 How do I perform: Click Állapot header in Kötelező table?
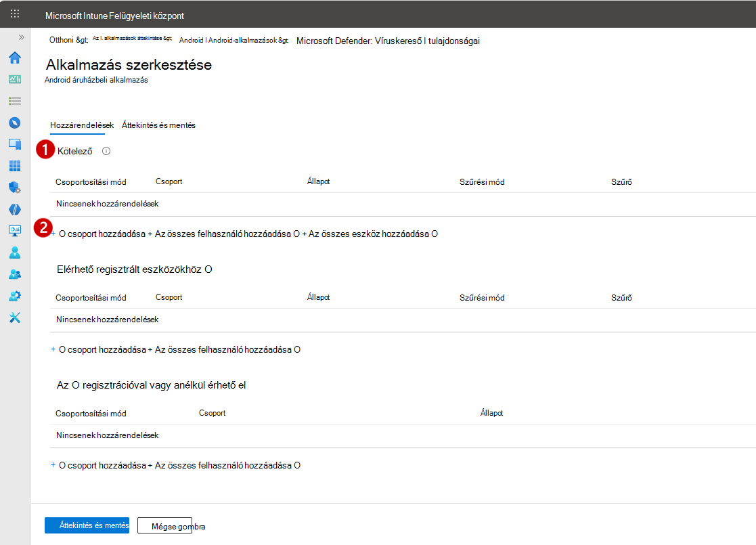tap(318, 181)
